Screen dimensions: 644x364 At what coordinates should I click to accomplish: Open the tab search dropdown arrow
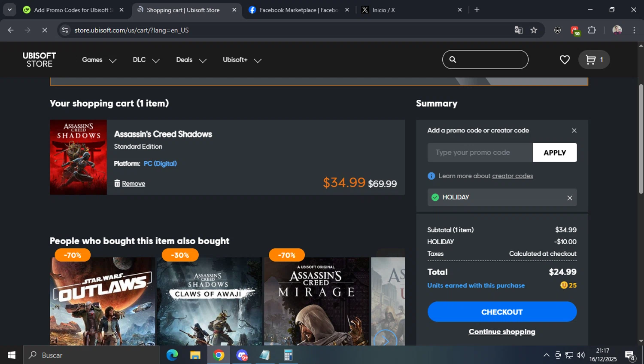[9, 9]
